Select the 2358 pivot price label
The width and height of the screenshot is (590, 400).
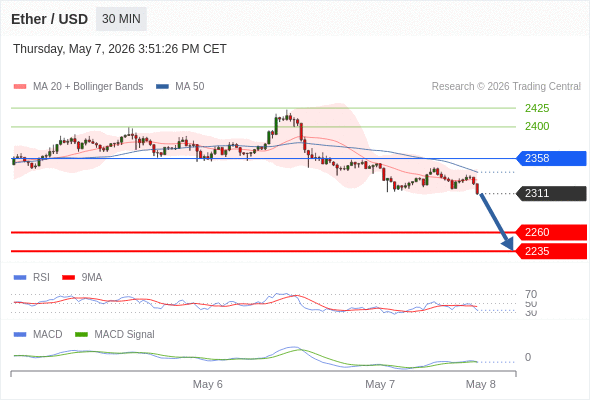[551, 158]
